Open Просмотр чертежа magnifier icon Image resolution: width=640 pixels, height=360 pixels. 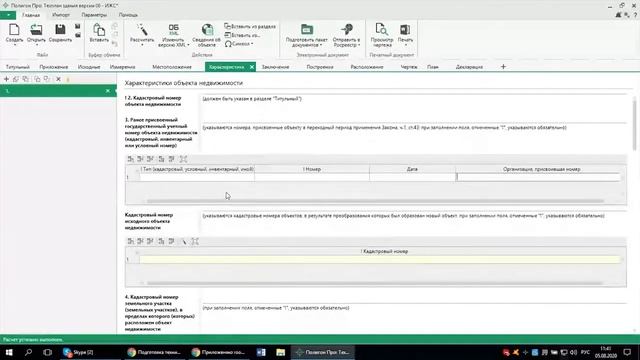tap(381, 30)
